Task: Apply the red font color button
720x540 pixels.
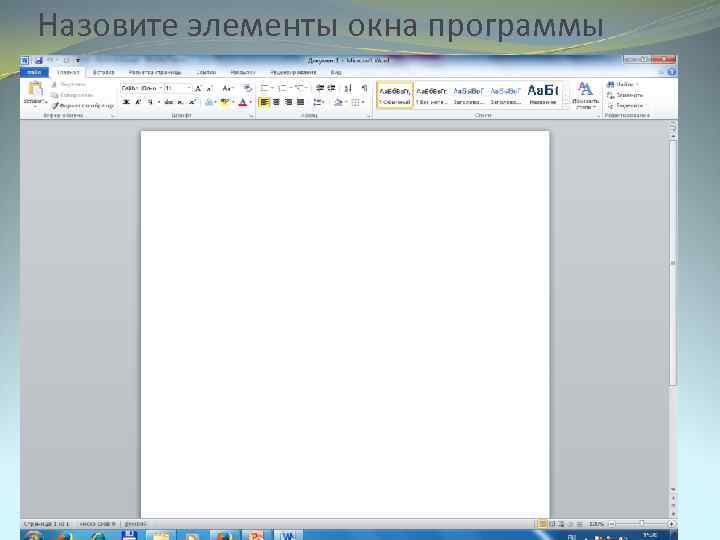Action: [x=243, y=102]
